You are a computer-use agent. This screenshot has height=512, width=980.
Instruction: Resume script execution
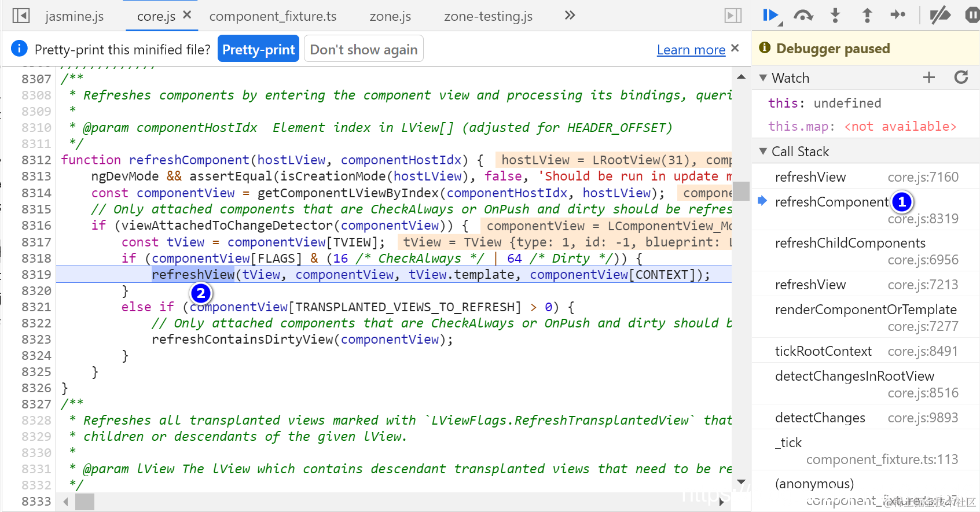point(772,16)
